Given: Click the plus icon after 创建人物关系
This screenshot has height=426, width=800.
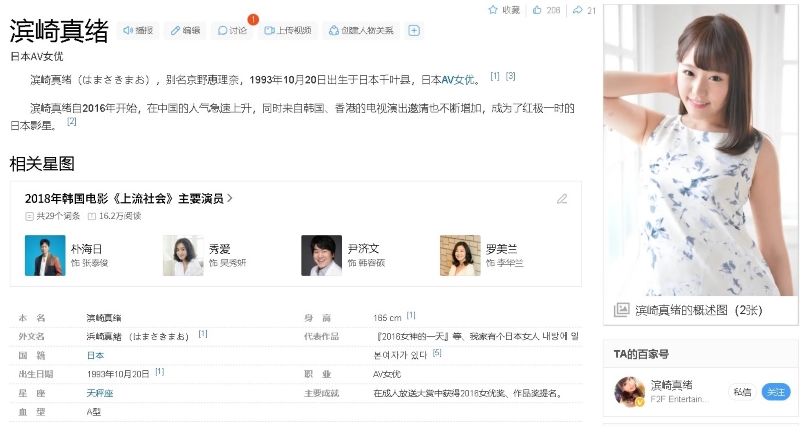Looking at the screenshot, I should pos(414,31).
